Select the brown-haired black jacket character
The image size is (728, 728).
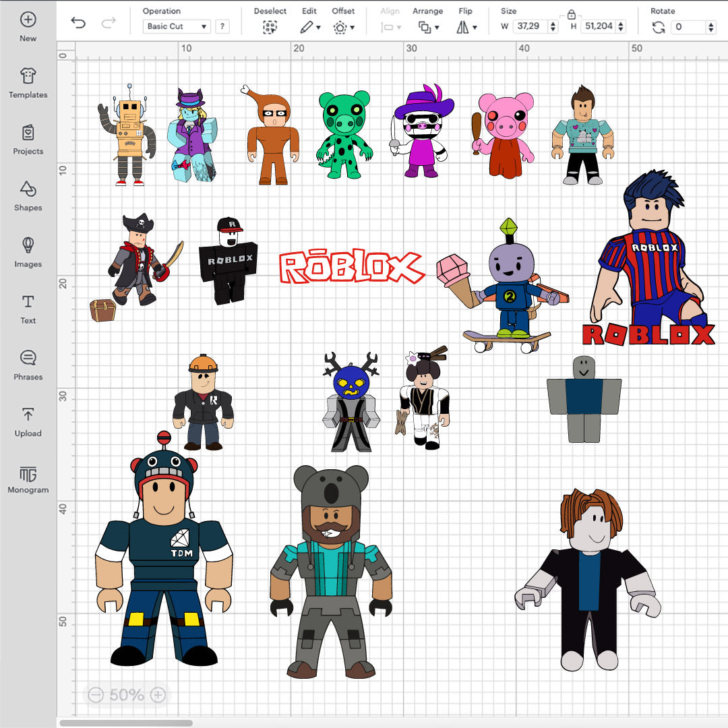point(588,580)
